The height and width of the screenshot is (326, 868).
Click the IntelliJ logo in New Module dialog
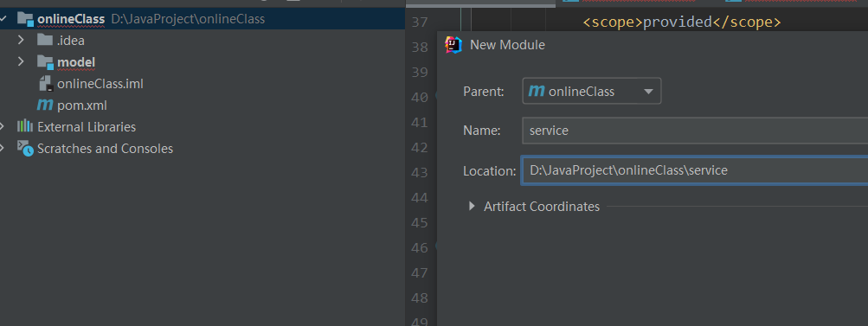click(453, 45)
